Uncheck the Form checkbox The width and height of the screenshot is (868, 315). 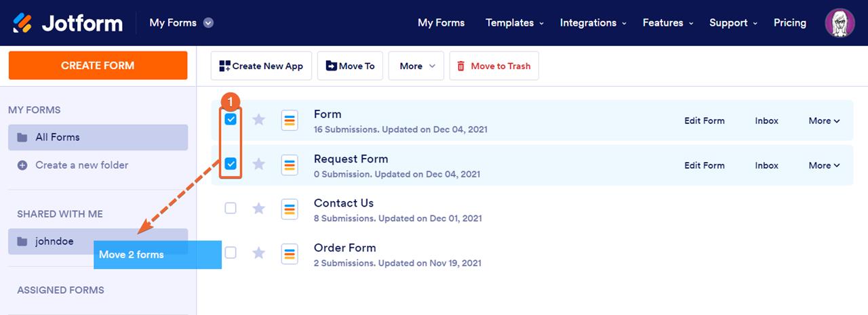pyautogui.click(x=231, y=120)
